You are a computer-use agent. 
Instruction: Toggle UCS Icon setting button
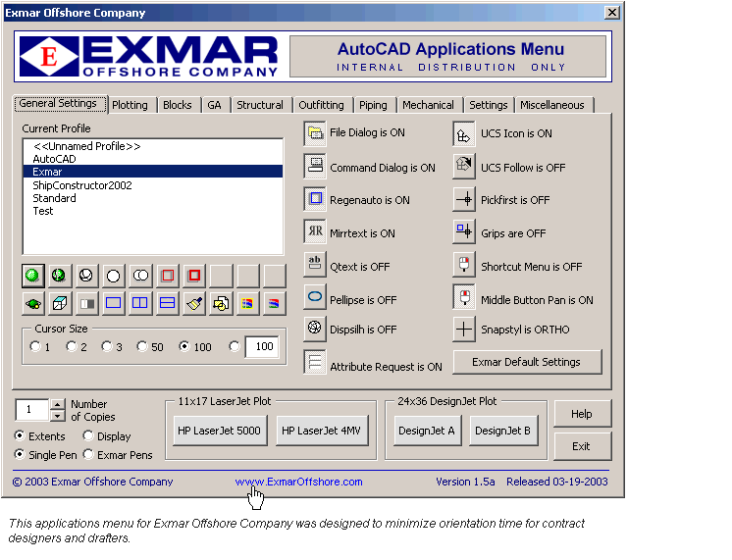tap(464, 134)
